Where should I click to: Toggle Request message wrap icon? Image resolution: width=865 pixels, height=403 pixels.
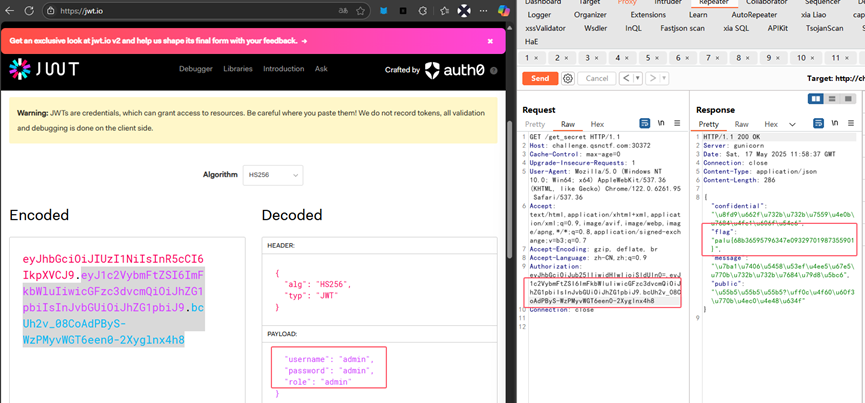(x=645, y=123)
